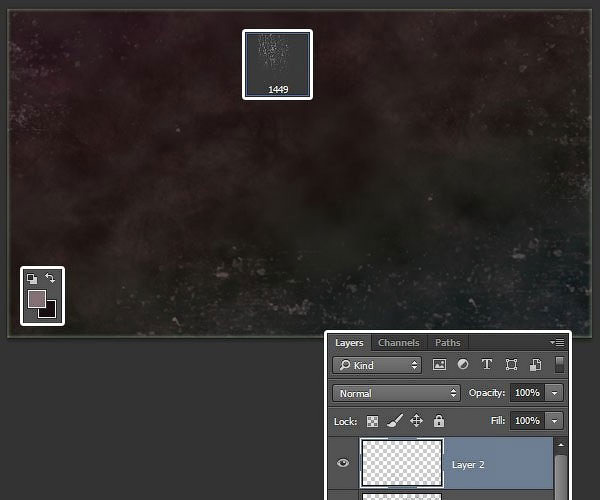Open the Kind filter type dropdown
The height and width of the screenshot is (500, 600).
point(377,365)
